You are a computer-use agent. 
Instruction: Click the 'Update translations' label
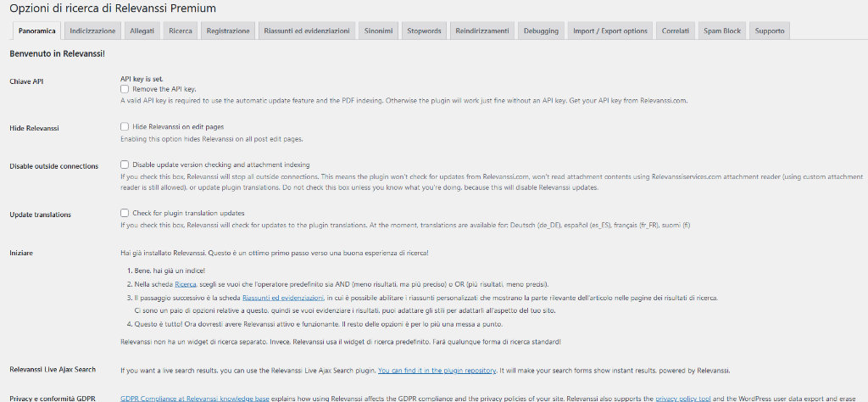41,215
